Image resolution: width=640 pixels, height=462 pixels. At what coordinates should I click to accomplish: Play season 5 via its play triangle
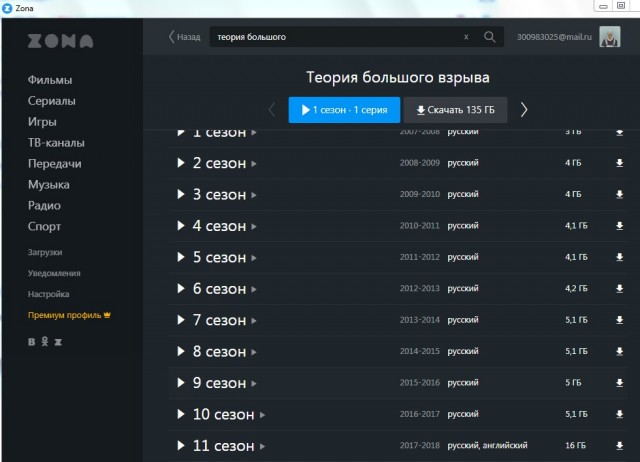(181, 257)
